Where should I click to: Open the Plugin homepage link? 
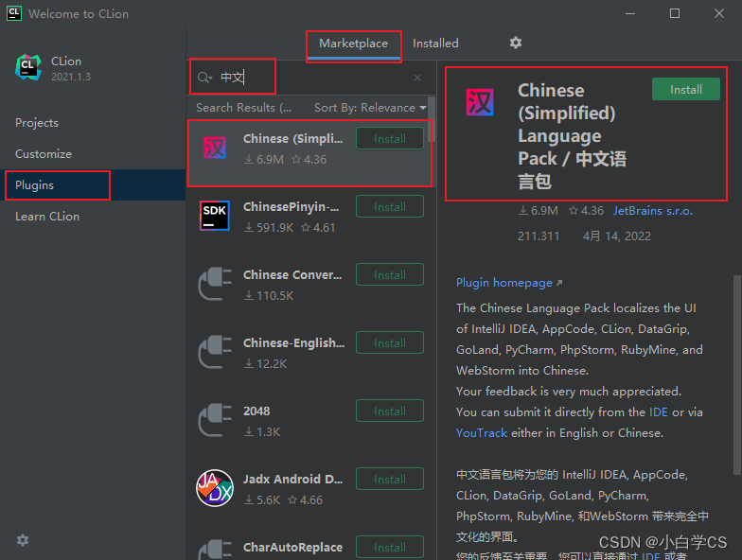pyautogui.click(x=509, y=283)
